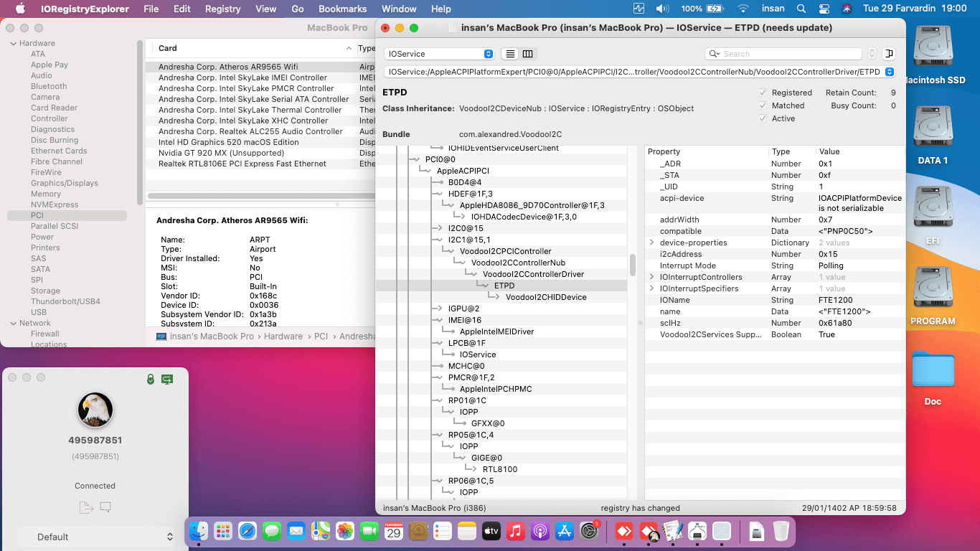This screenshot has height=551, width=980.
Task: Select the RTL8100 registry entry
Action: [x=500, y=469]
